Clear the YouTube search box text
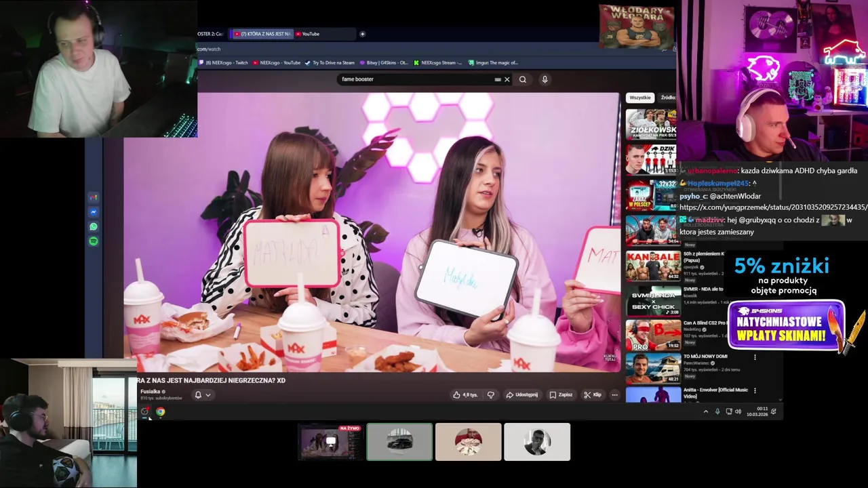The height and width of the screenshot is (488, 868). point(507,79)
